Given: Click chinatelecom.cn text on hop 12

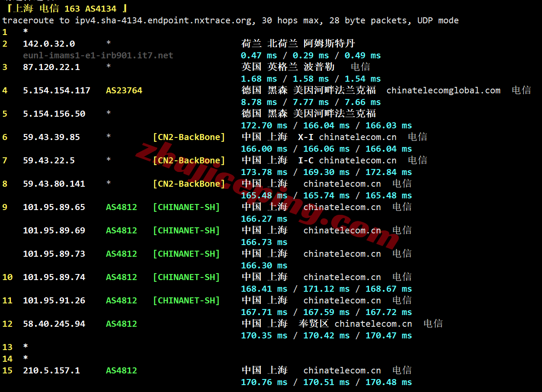Looking at the screenshot, I should (373, 324).
